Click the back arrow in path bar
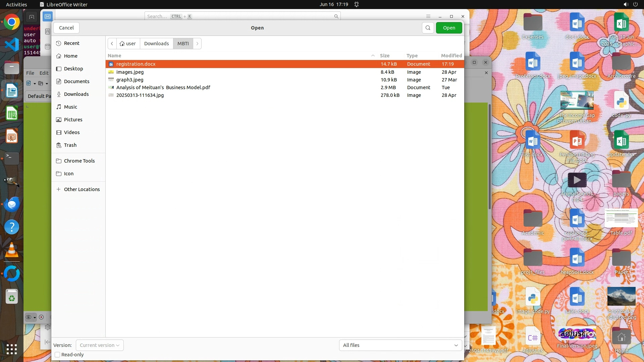 112,44
